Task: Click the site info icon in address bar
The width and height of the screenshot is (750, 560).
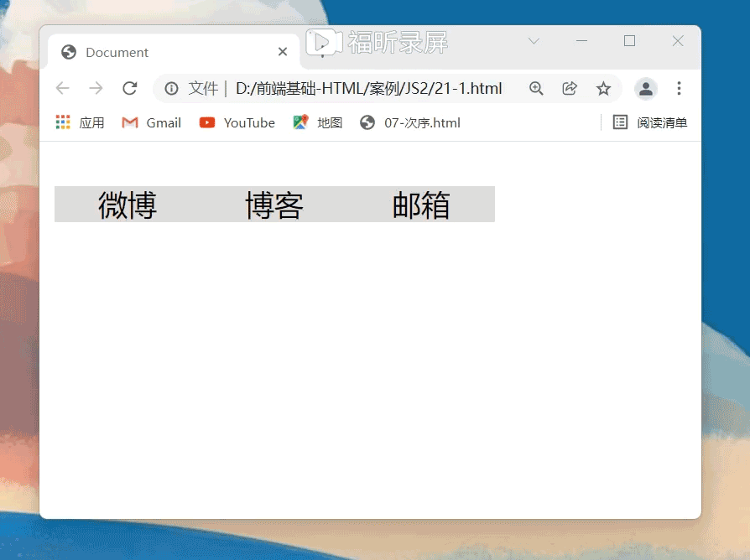Action: coord(171,89)
